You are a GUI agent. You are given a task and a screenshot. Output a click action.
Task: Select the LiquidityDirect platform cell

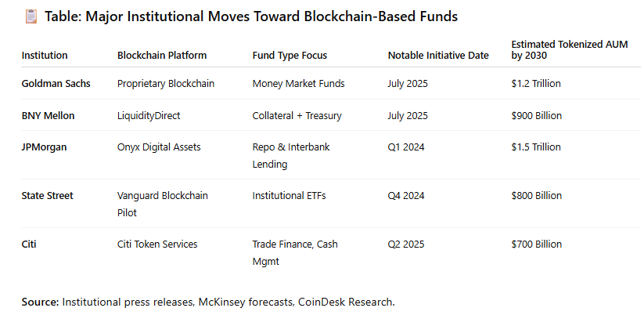[149, 116]
